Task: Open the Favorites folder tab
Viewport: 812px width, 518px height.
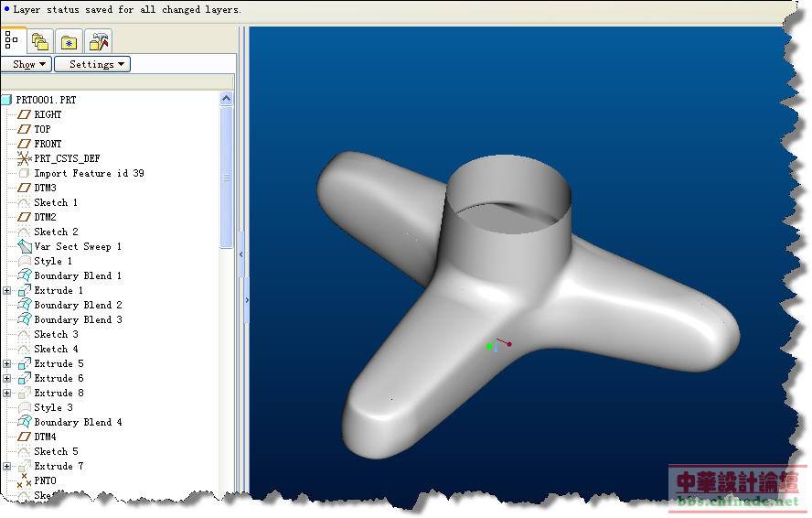Action: point(69,41)
